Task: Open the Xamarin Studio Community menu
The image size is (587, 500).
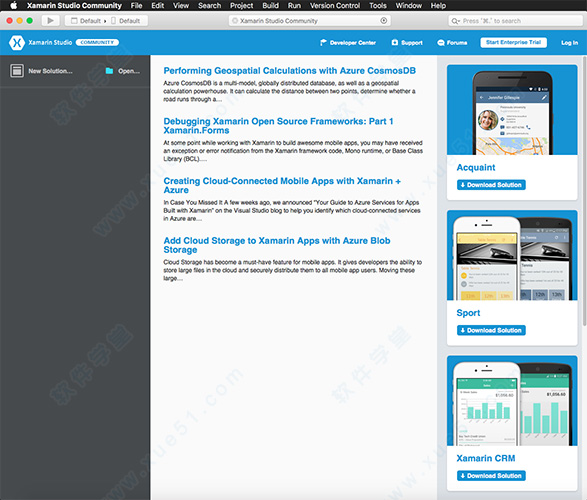Action: 74,5
